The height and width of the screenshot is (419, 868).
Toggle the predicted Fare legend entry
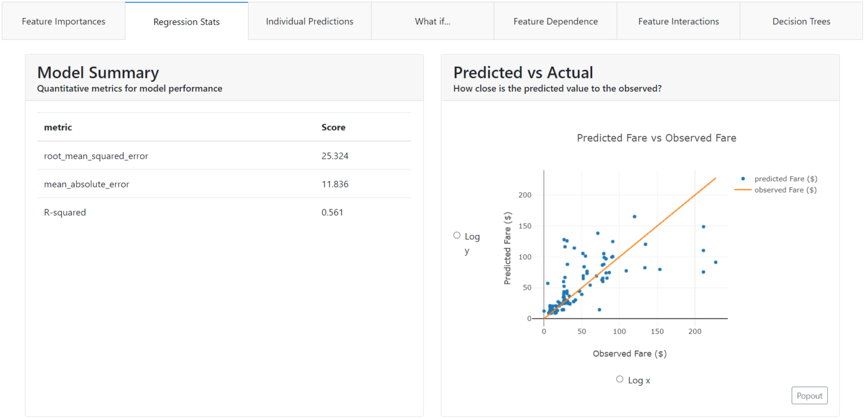(785, 178)
